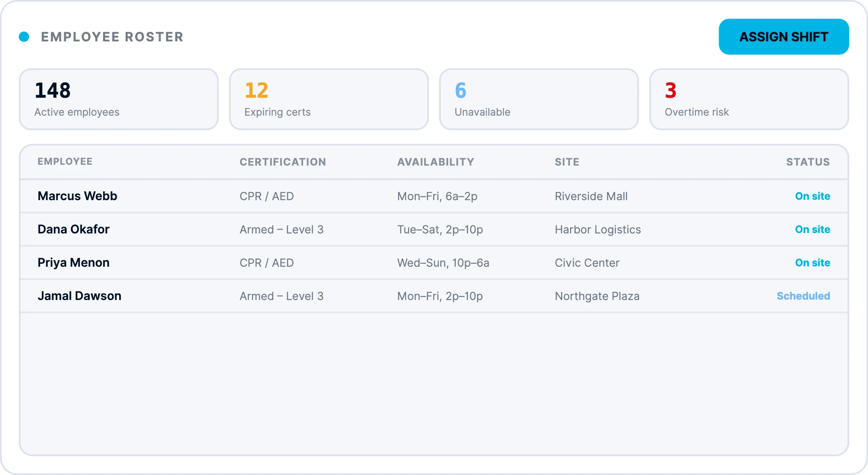Click Marcus Webb's On site status
This screenshot has width=868, height=475.
(x=812, y=196)
